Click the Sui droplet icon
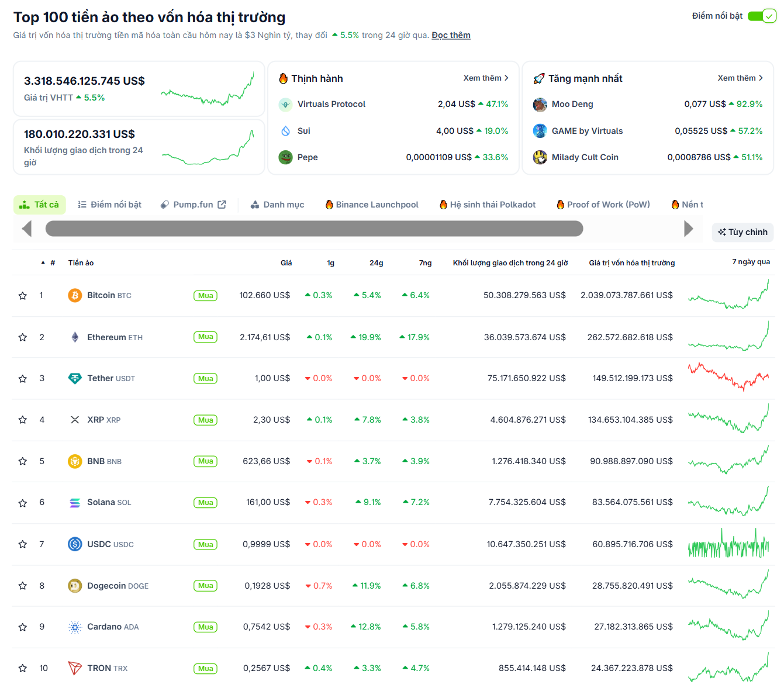The height and width of the screenshot is (688, 784). point(285,131)
